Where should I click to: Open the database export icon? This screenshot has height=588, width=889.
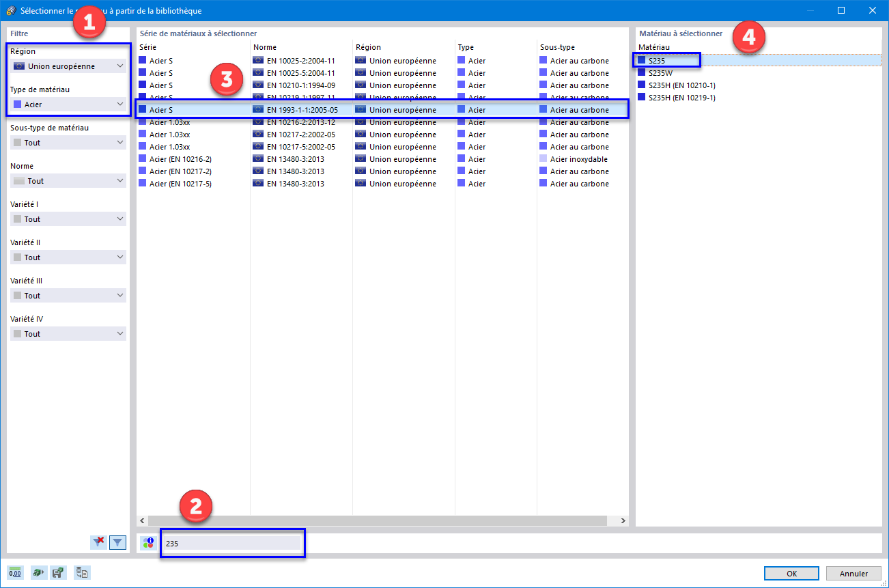coord(82,573)
